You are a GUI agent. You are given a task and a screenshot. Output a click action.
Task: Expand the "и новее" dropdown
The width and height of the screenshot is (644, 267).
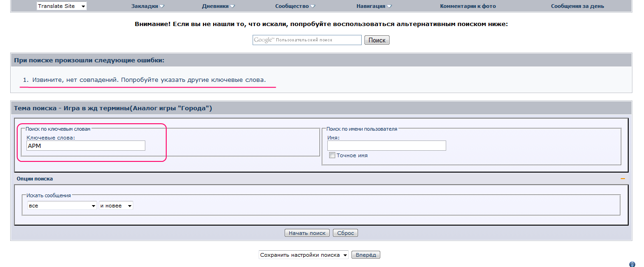[116, 206]
